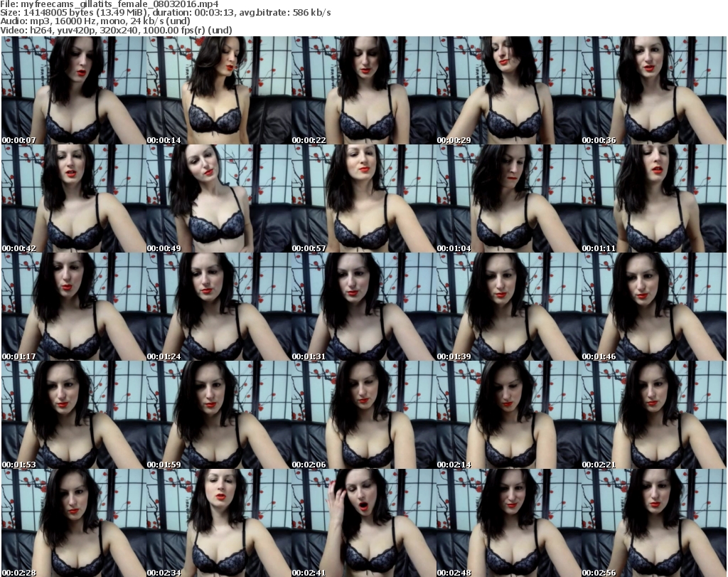Pick the 00:00:22 frame thumbnail

tap(363, 90)
